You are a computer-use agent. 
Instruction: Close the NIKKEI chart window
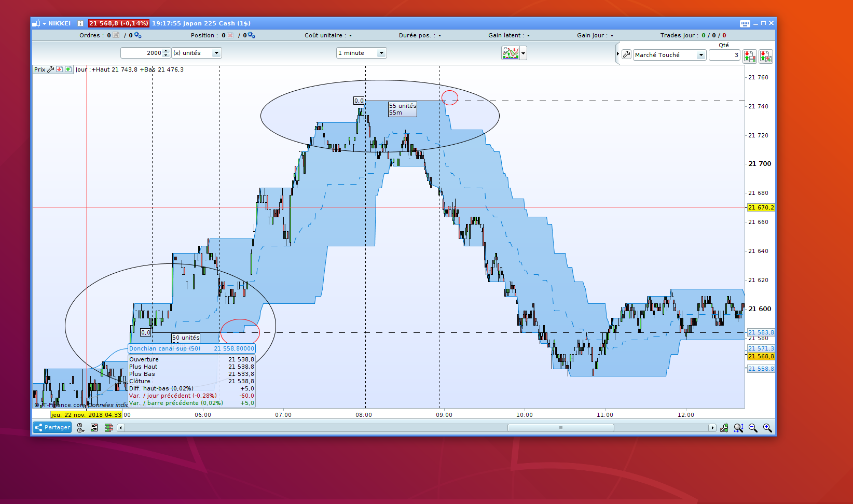[771, 23]
